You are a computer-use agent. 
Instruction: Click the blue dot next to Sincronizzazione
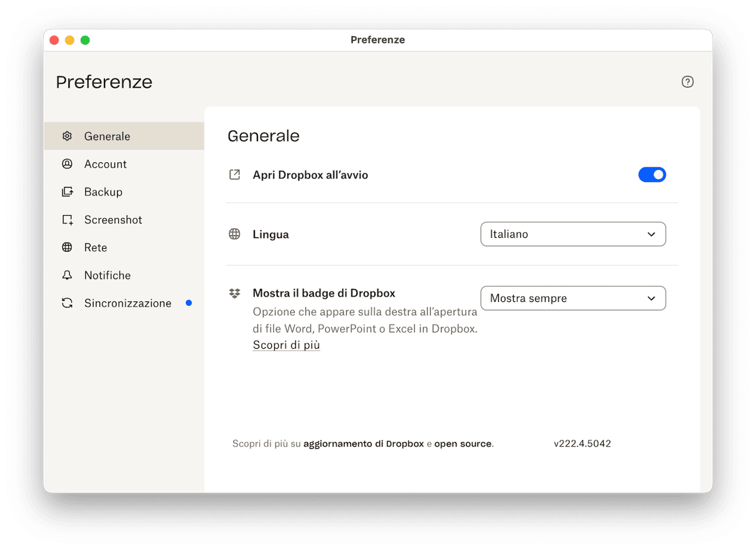pos(189,303)
